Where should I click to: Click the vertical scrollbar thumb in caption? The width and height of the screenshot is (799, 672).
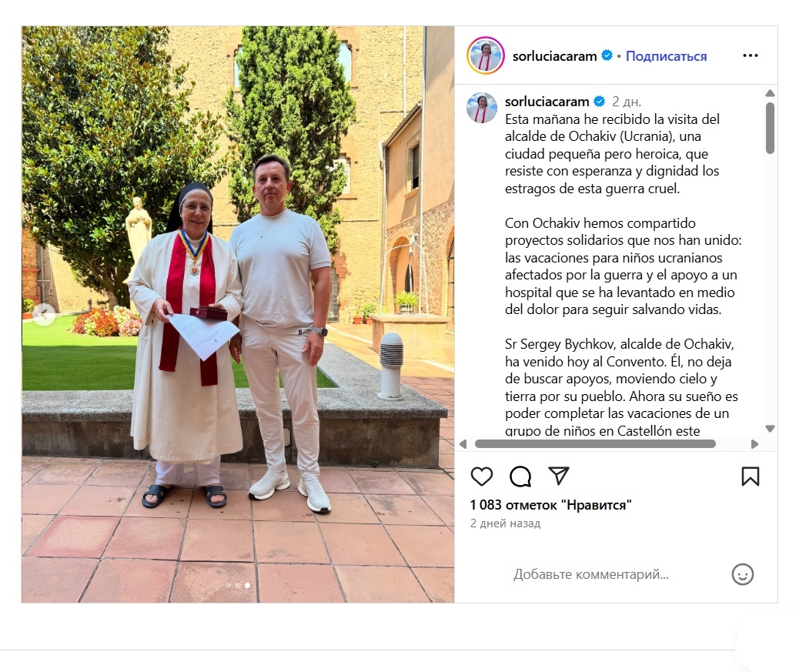[x=770, y=128]
